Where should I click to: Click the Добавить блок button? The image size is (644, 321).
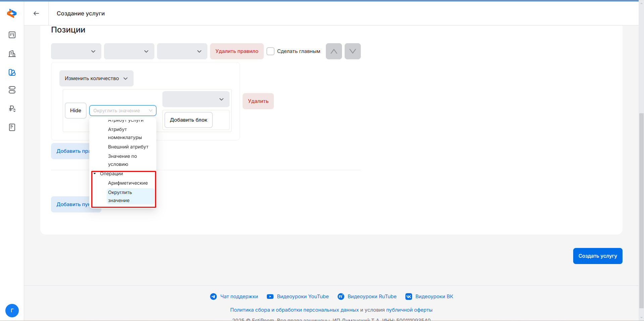(x=189, y=120)
